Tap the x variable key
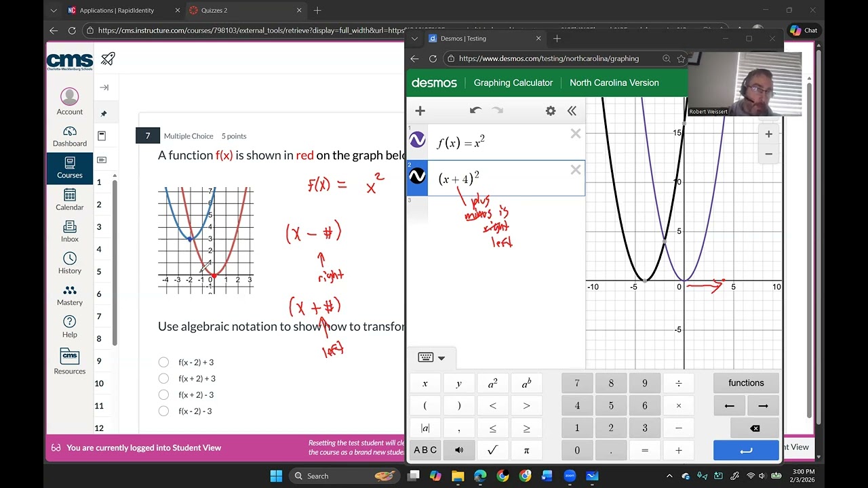Viewport: 868px width, 488px height. 425,384
